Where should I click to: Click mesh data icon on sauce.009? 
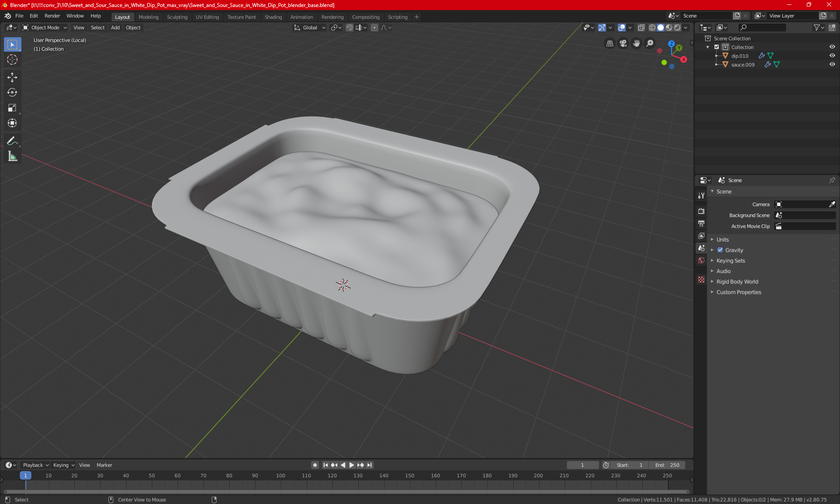(777, 64)
